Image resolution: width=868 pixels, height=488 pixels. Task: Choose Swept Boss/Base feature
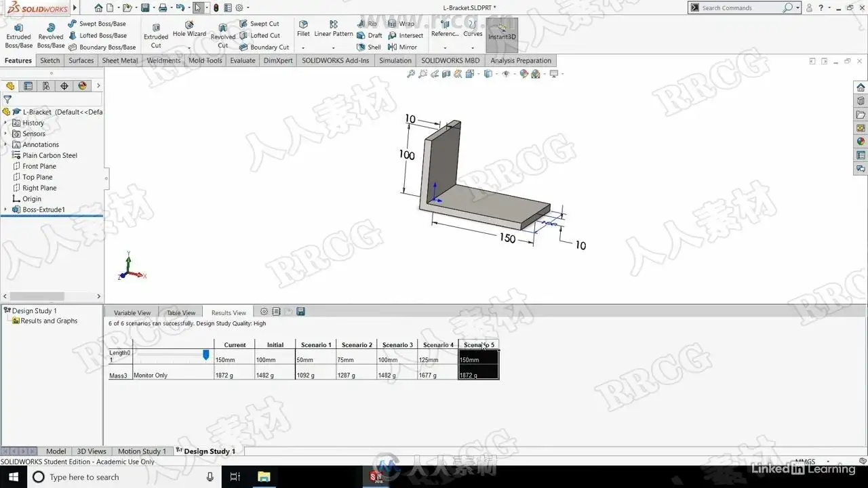(97, 24)
